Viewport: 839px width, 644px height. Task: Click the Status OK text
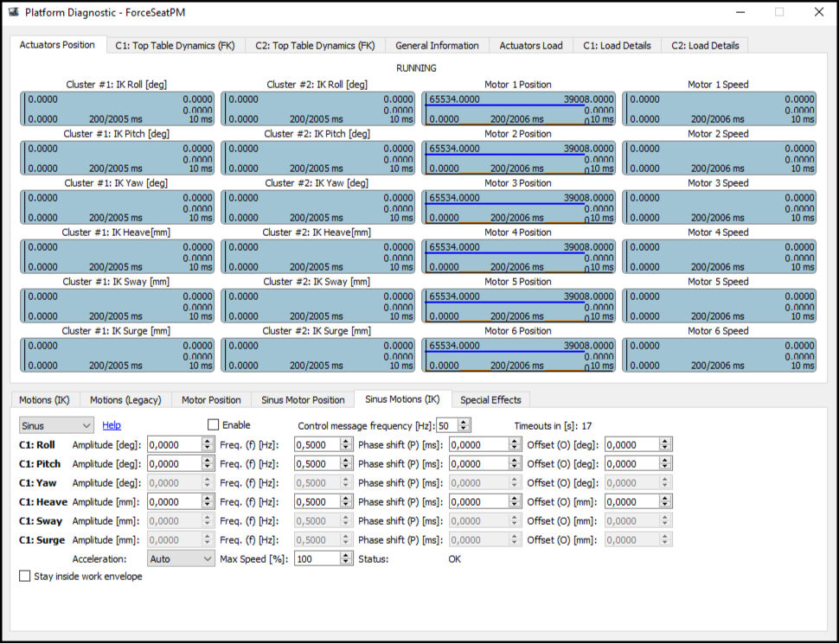454,559
